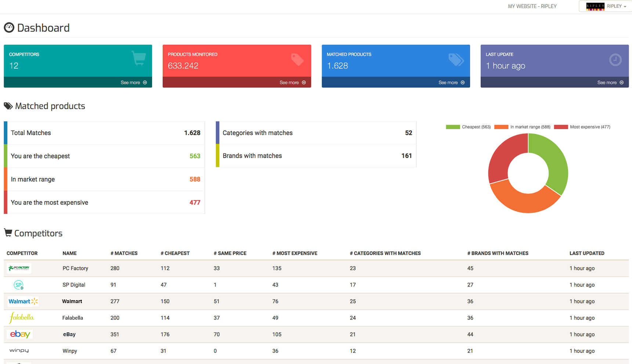
Task: Click the Falabella logo
Action: (x=21, y=318)
